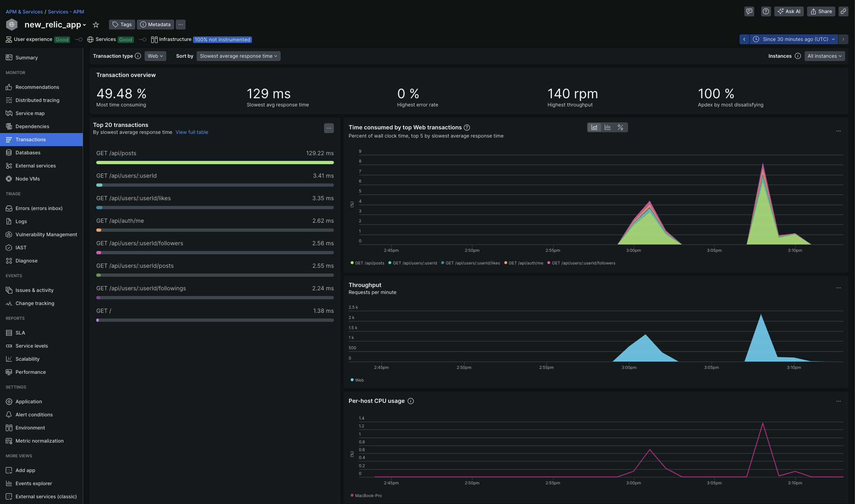Click the help question mark icon
Viewport: 855px width, 504px height.
coord(766,11)
